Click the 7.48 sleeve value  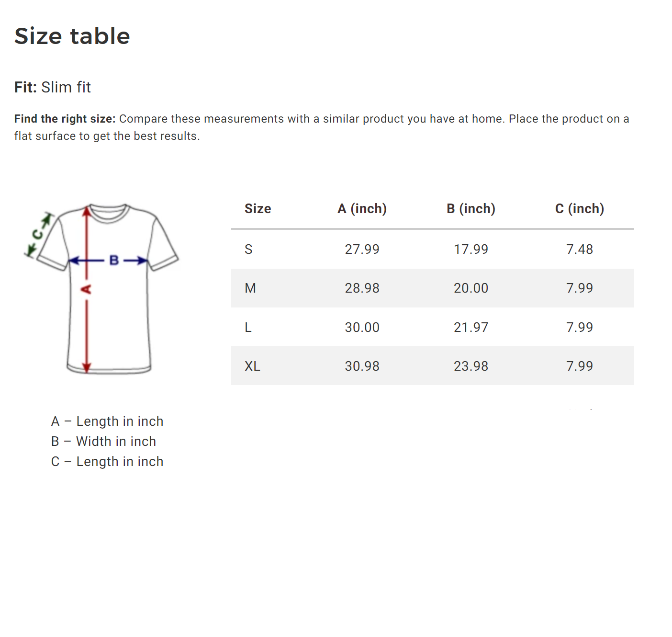580,250
